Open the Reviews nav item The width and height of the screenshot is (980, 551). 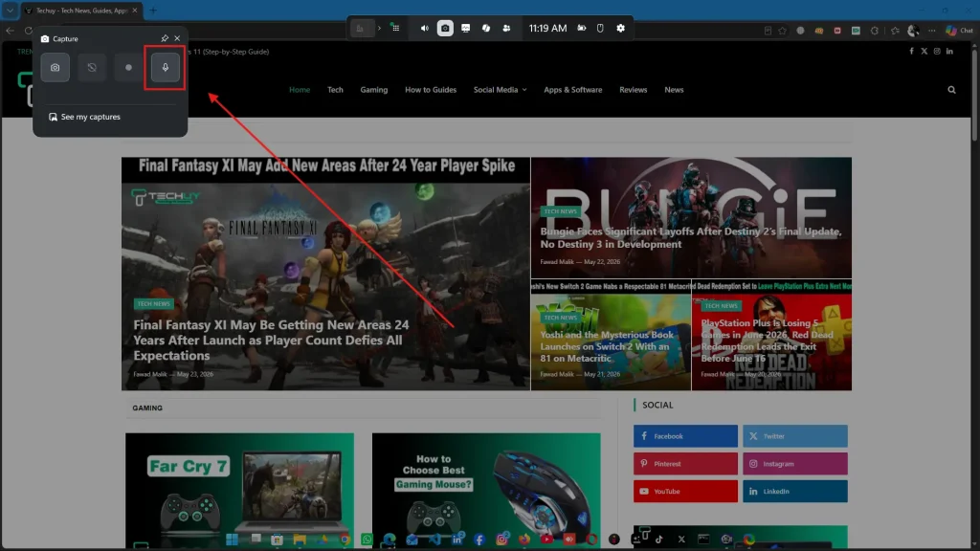pos(634,90)
